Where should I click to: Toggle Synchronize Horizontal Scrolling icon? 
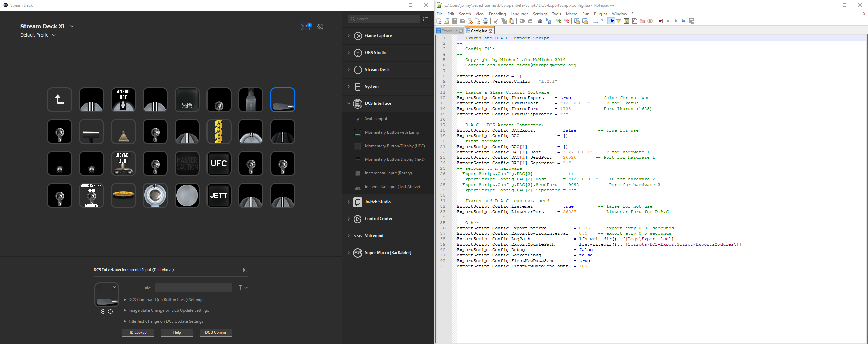pyautogui.click(x=585, y=21)
